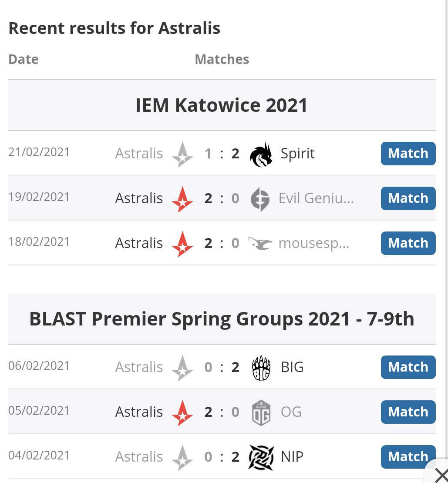Click the Evil Geniuses team logo
448x483 pixels.
coord(260,199)
